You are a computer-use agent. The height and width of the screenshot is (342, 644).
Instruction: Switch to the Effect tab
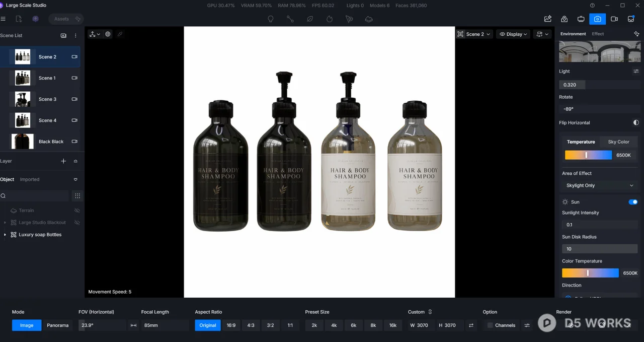tap(598, 34)
